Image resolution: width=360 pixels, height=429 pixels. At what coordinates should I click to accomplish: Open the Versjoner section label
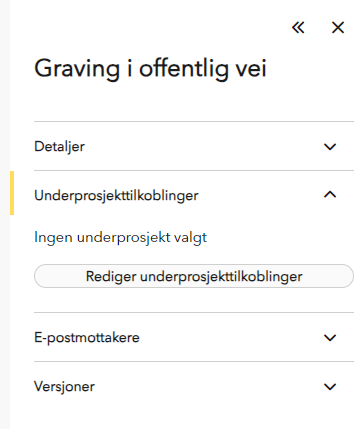64,386
